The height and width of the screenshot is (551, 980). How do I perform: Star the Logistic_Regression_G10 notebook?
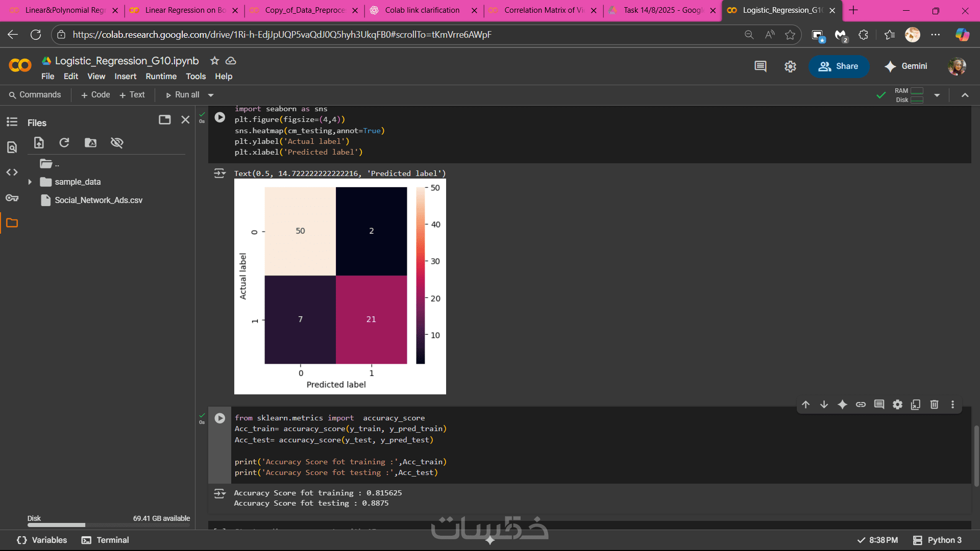click(215, 61)
